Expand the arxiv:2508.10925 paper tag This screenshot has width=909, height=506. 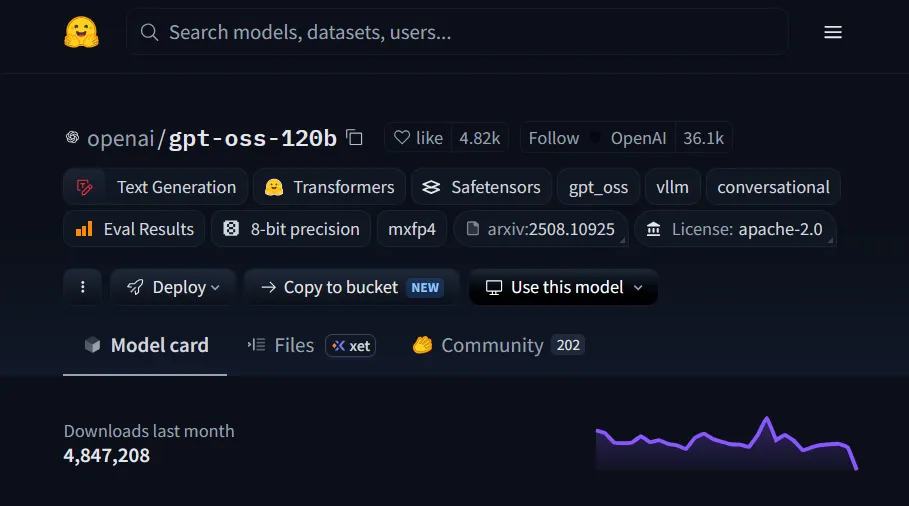[541, 229]
